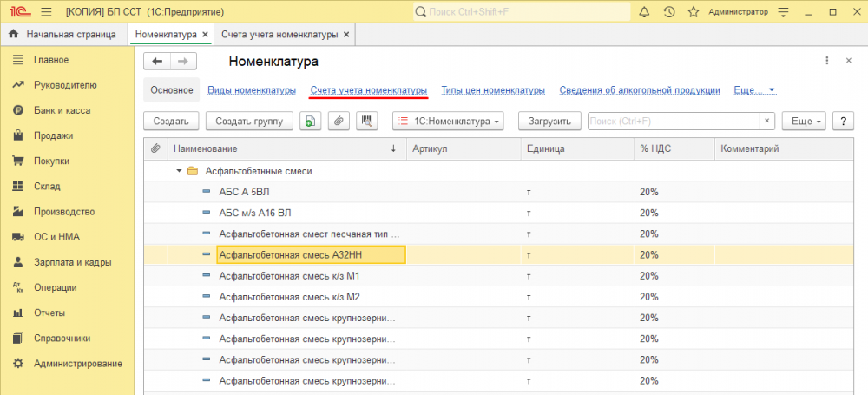
Task: Close the Счета учета номенклатуры tab
Action: tap(346, 35)
